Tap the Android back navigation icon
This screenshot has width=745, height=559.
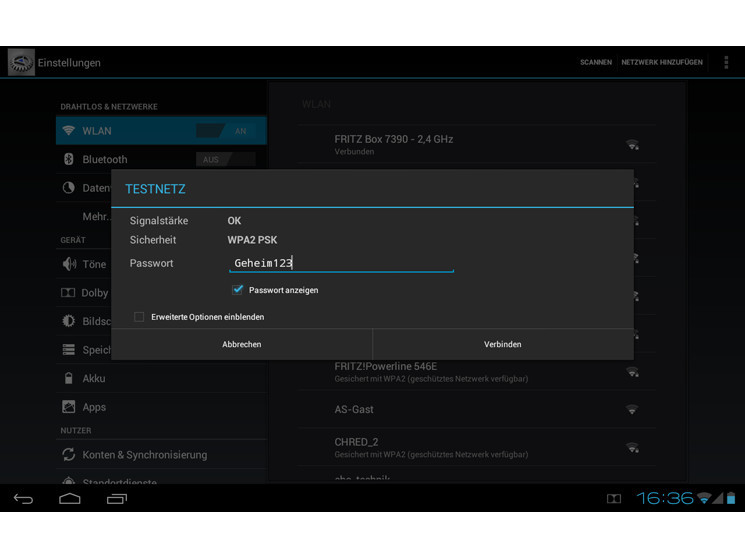click(x=23, y=499)
